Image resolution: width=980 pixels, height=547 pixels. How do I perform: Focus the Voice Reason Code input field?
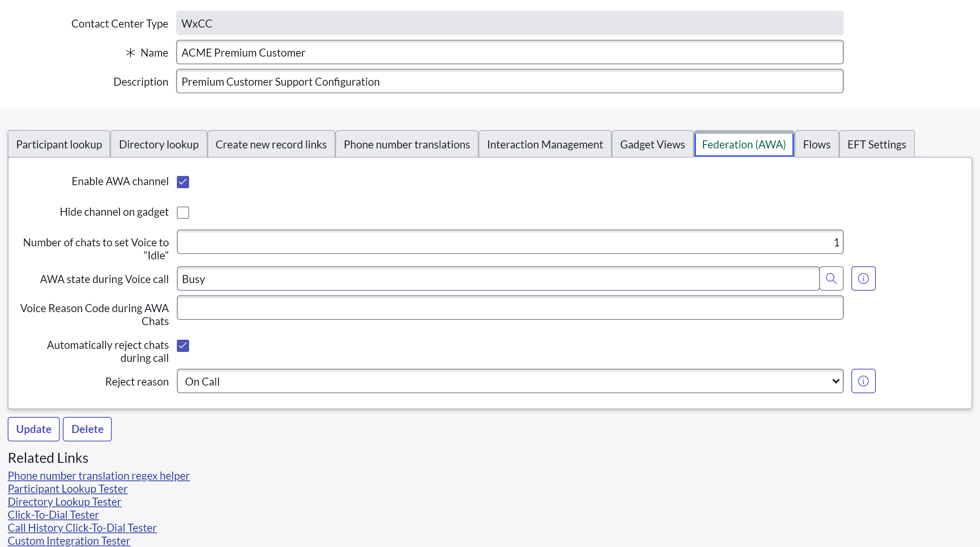tap(510, 308)
